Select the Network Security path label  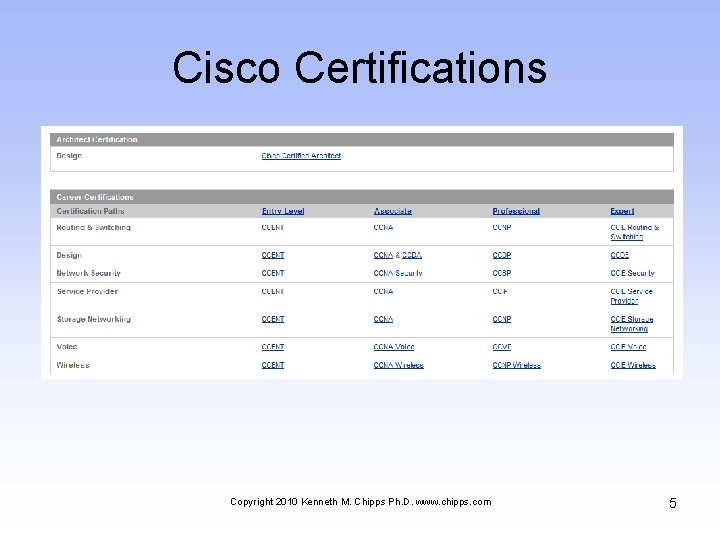tap(88, 273)
